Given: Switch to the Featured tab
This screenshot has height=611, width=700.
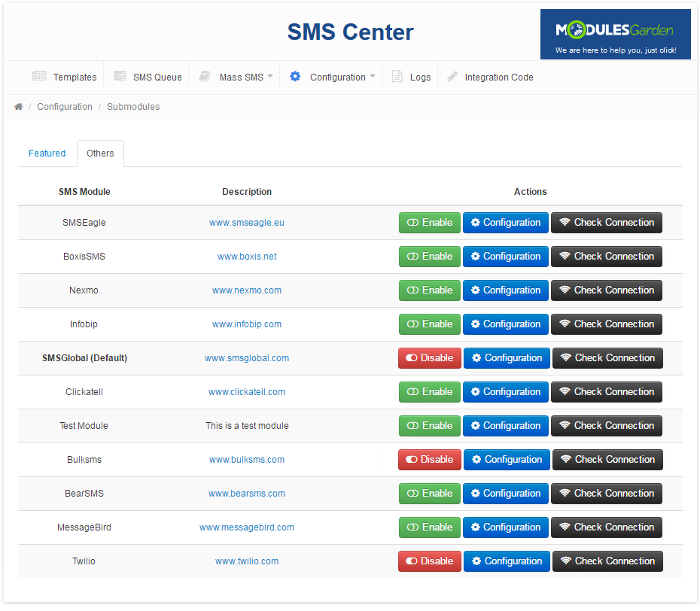Looking at the screenshot, I should 47,153.
